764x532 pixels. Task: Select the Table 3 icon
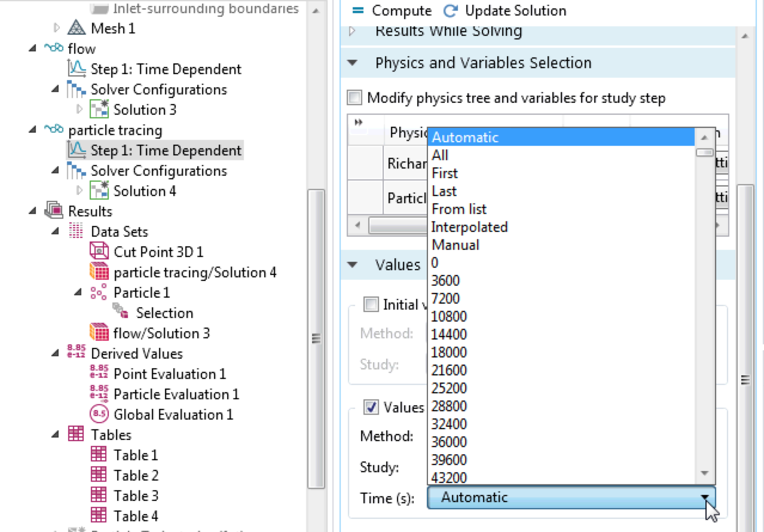pos(99,496)
